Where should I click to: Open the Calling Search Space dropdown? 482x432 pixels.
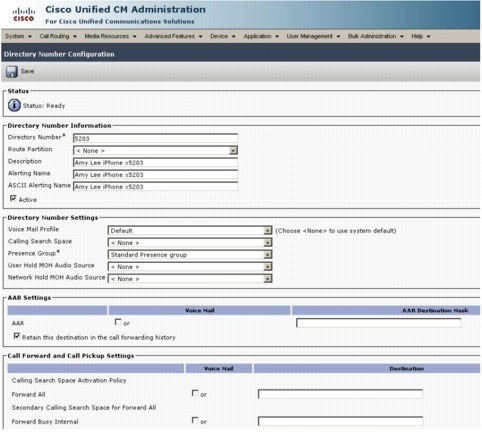[x=190, y=243]
